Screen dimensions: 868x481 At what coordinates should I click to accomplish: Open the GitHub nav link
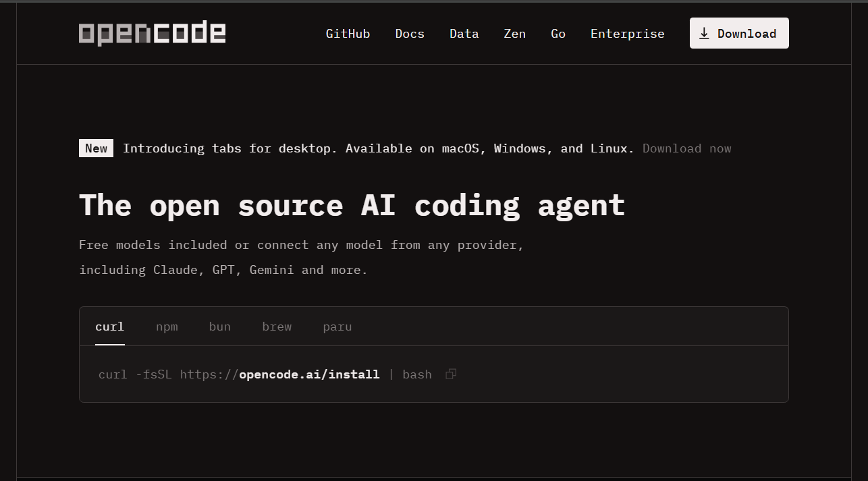point(348,34)
